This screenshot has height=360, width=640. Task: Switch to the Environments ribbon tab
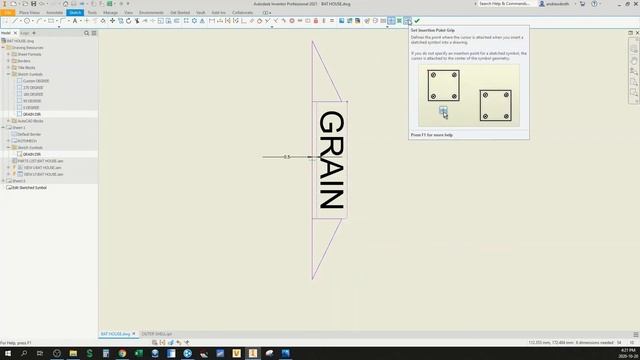[x=151, y=13]
